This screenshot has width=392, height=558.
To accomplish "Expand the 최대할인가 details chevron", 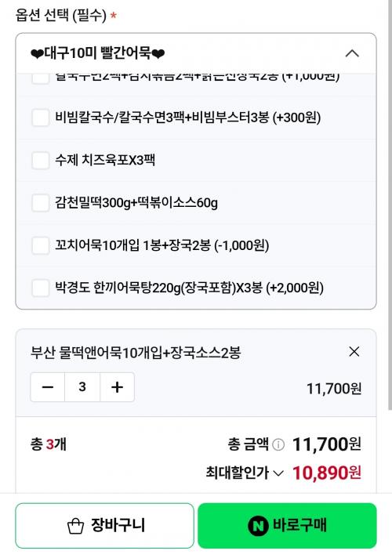I will pyautogui.click(x=278, y=473).
